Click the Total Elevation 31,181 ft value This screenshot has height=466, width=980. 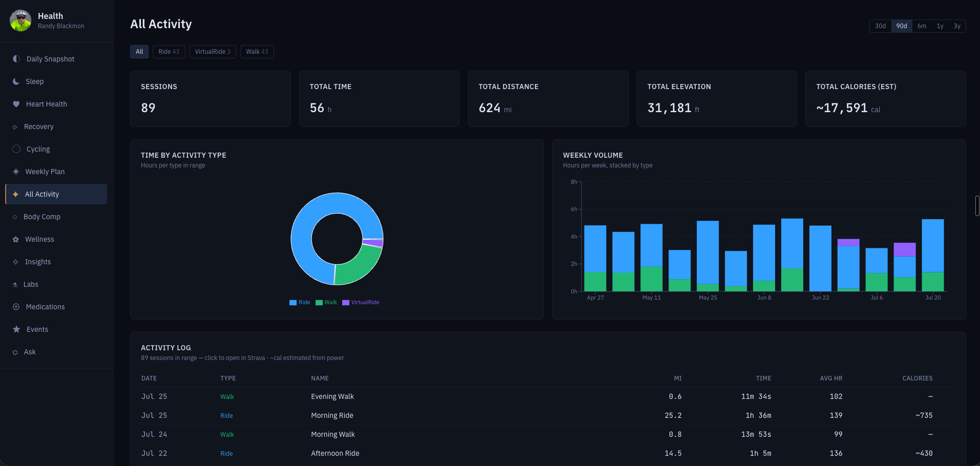point(673,108)
